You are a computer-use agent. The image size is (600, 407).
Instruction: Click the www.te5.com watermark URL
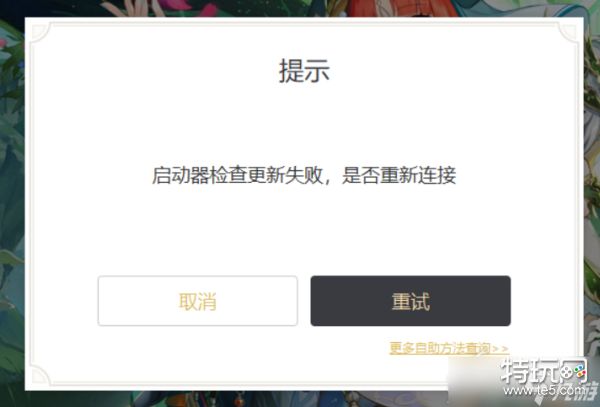[x=545, y=390]
